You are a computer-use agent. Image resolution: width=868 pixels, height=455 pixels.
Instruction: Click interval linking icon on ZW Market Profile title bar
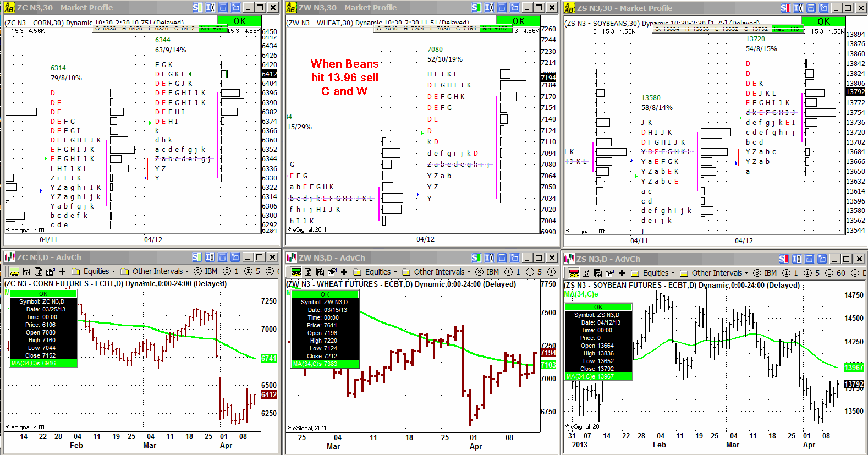pyautogui.click(x=489, y=8)
